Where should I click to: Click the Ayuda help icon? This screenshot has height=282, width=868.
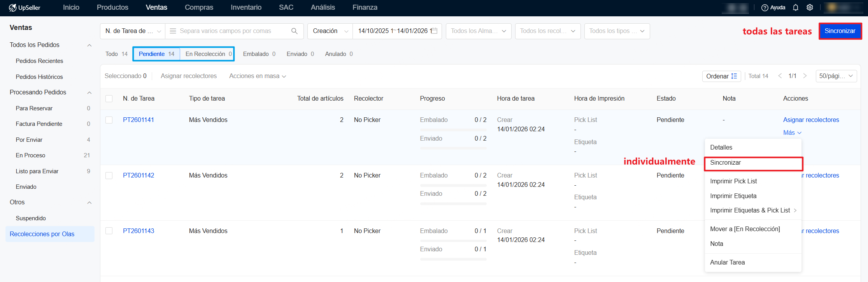click(x=765, y=8)
